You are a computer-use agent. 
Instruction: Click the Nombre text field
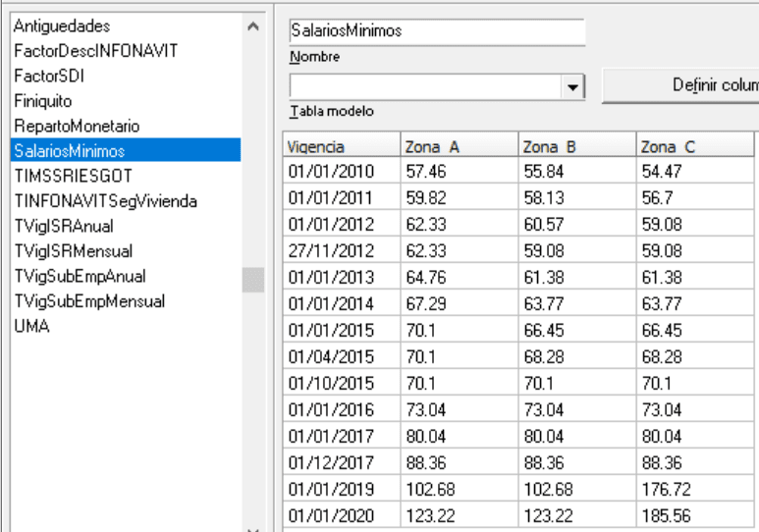437,30
